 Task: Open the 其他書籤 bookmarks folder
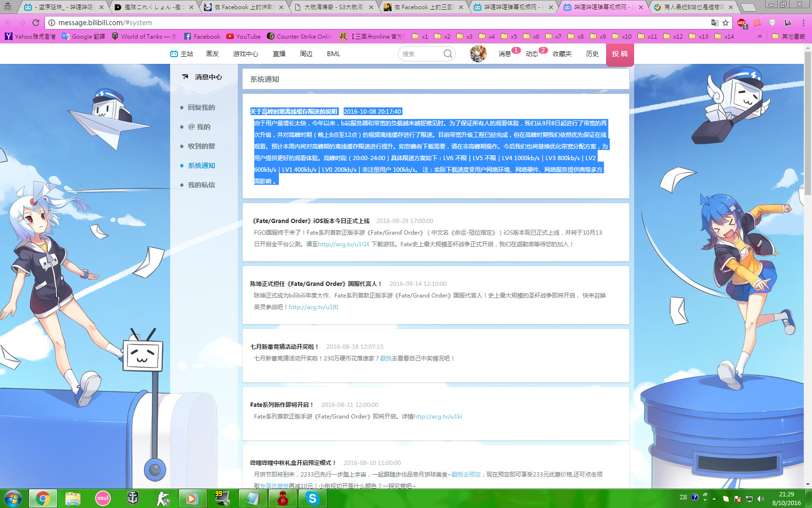tap(789, 36)
